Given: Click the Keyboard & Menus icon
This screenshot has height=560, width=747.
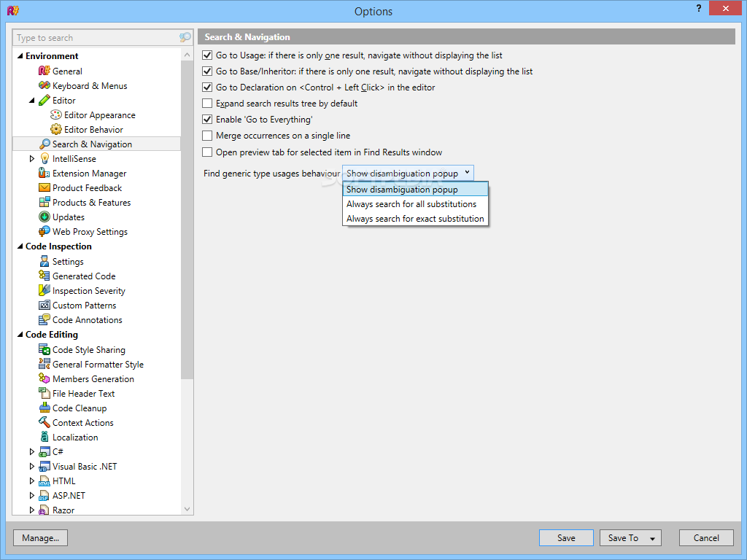Looking at the screenshot, I should coord(44,86).
